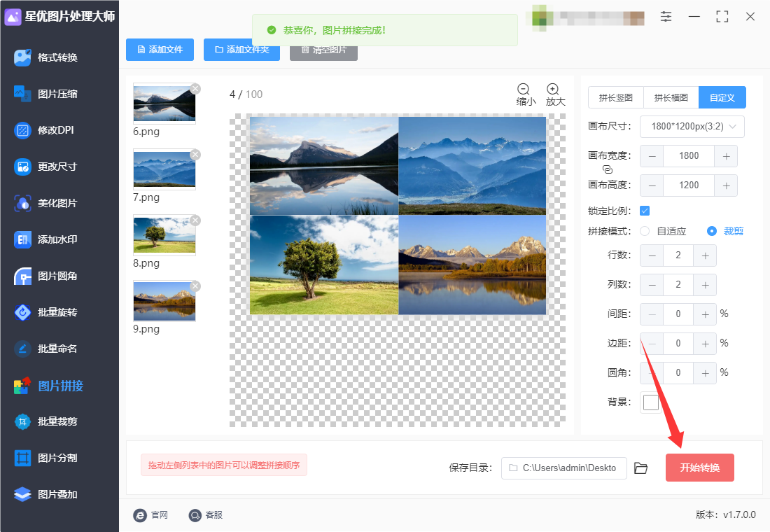Click the 添加文件 add file button
The image size is (770, 532).
coord(160,50)
